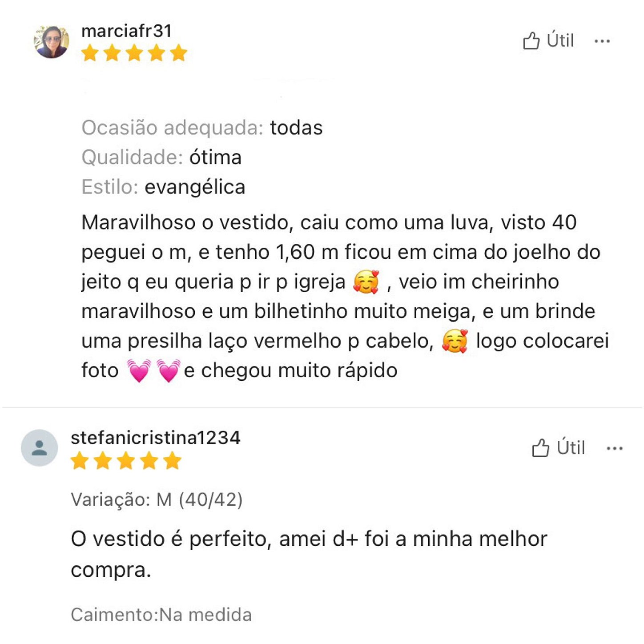
Task: Click the fifth star in stefanicristina1234's rating
Action: pos(172,461)
